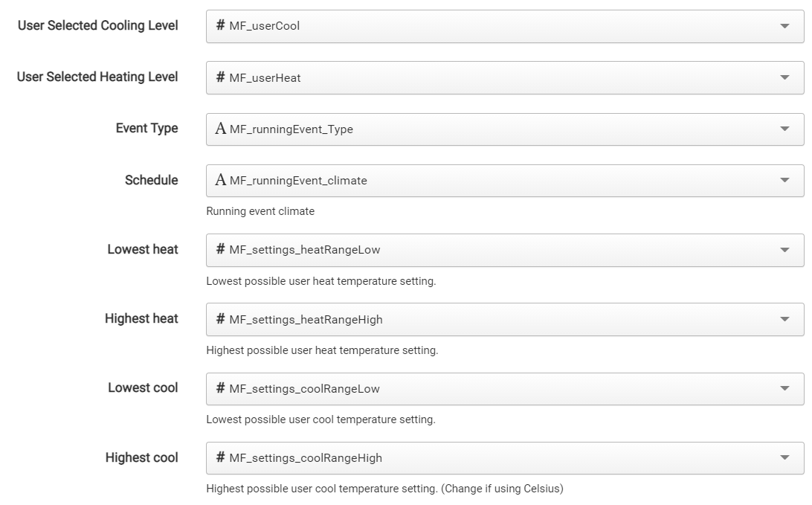This screenshot has height=505, width=812.
Task: Open the Schedule dropdown arrow
Action: pyautogui.click(x=784, y=181)
